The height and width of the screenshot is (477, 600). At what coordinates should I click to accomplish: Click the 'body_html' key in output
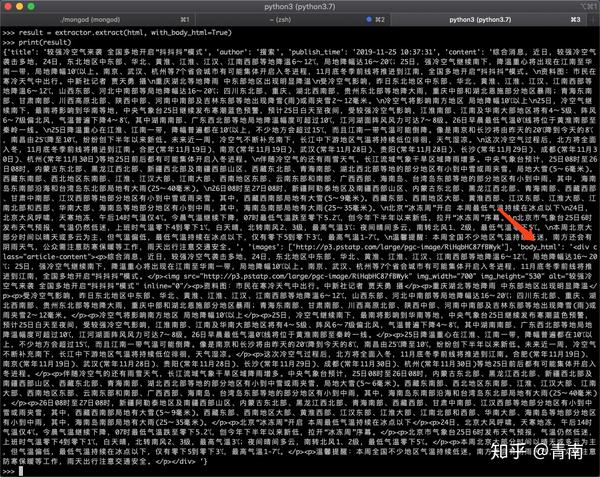coord(540,247)
